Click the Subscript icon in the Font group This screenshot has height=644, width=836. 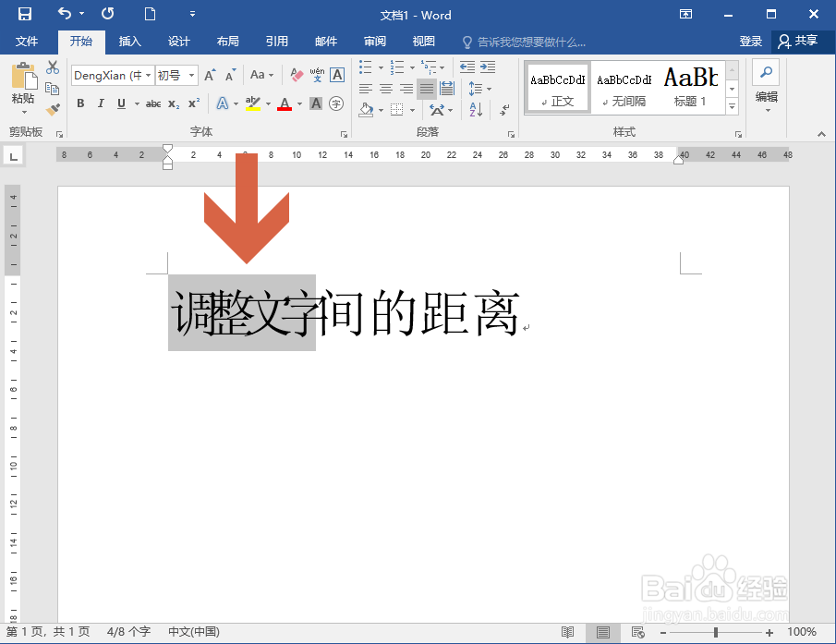click(x=173, y=103)
